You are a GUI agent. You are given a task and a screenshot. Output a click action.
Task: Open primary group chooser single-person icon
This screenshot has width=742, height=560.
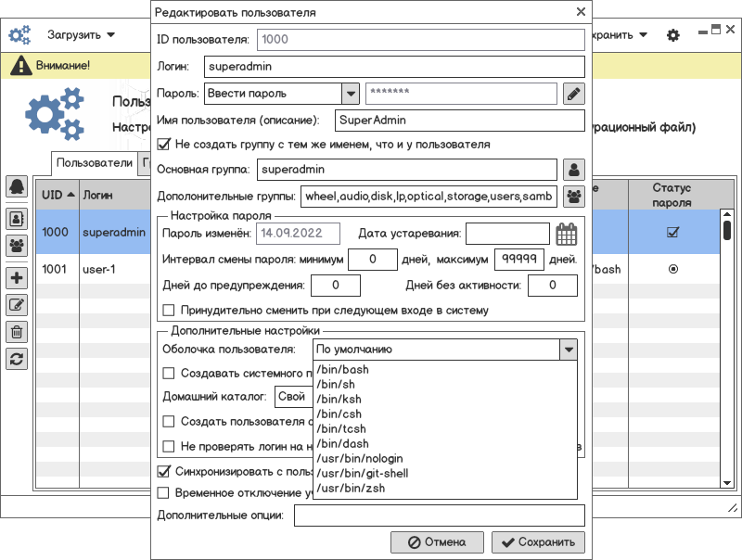573,170
